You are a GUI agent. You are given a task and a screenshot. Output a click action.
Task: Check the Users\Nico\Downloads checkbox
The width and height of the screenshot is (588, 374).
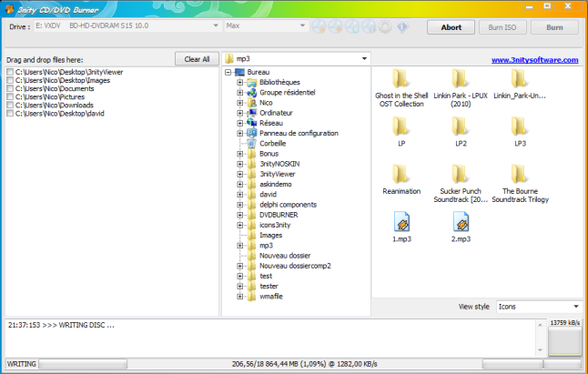point(10,105)
